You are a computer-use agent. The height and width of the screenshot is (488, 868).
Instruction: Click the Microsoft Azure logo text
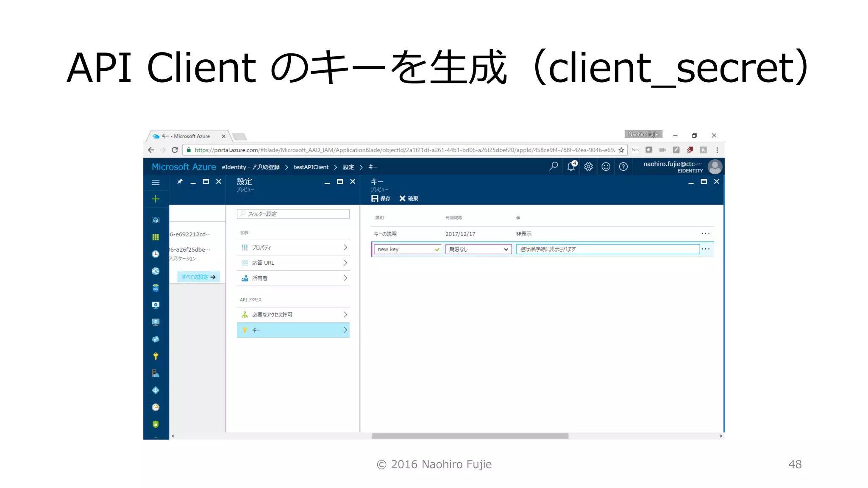tap(184, 167)
